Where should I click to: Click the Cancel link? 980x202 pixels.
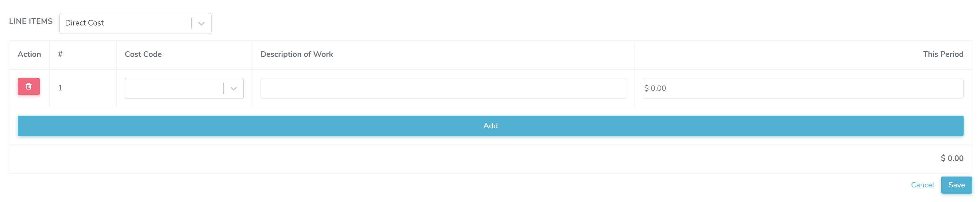coord(922,185)
